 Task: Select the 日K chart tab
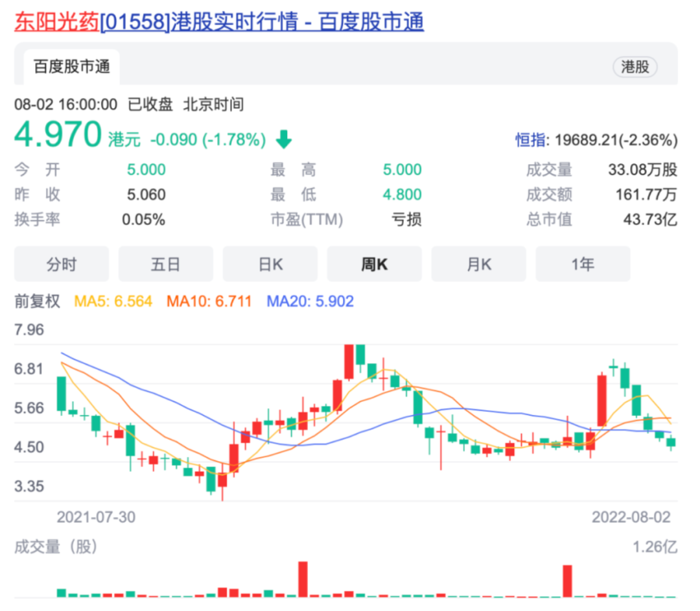pyautogui.click(x=270, y=264)
